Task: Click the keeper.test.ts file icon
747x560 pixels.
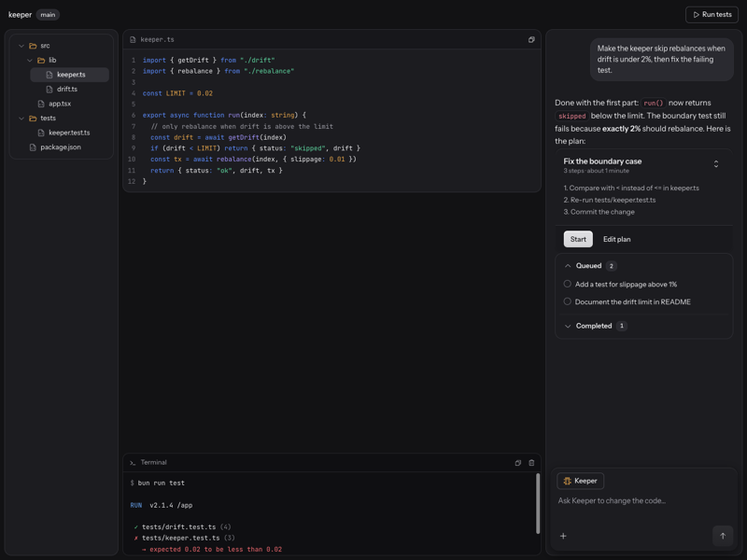Action: tap(41, 133)
